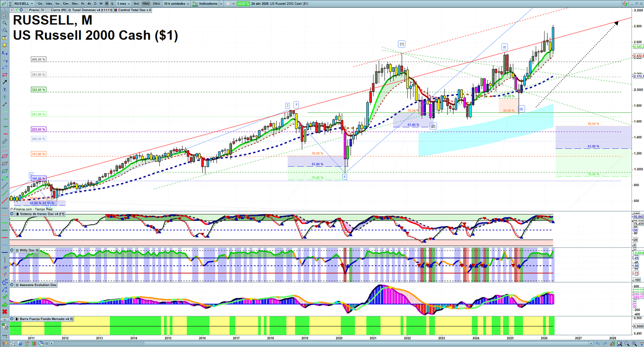Switch to the 56m timeframe
The image size is (644, 347).
coord(74,4)
